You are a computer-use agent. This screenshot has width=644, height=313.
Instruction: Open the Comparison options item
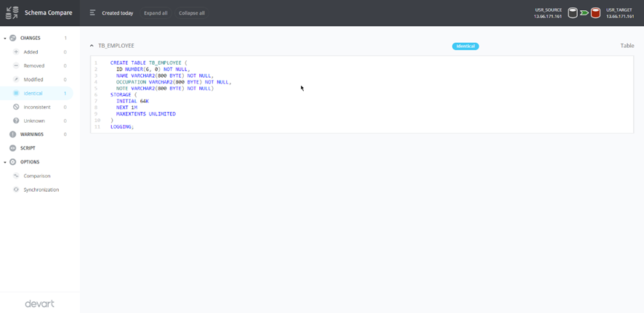36,176
